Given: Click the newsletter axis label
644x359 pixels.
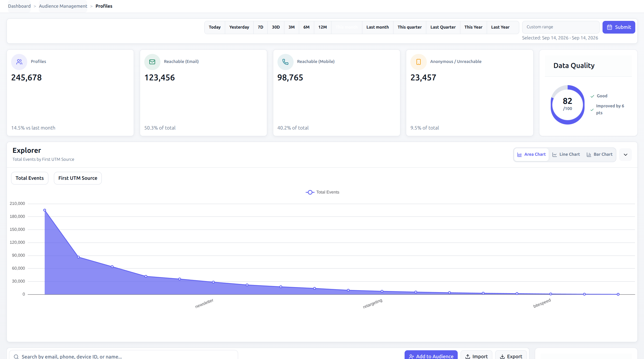Looking at the screenshot, I should point(204,303).
